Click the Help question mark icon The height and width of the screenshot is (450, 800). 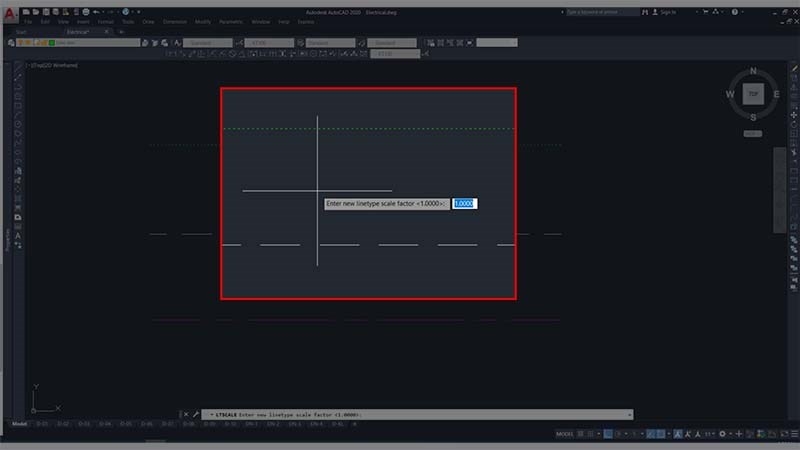click(x=735, y=12)
